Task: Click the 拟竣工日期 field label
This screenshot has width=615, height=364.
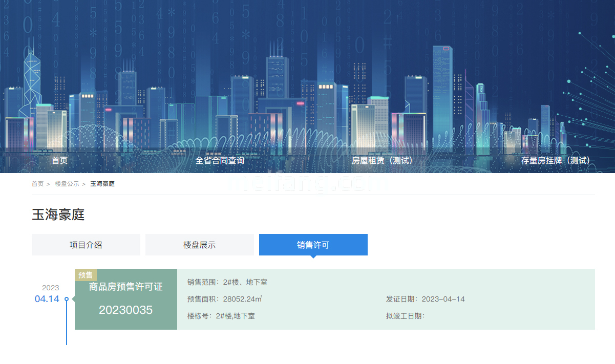Action: 405,316
